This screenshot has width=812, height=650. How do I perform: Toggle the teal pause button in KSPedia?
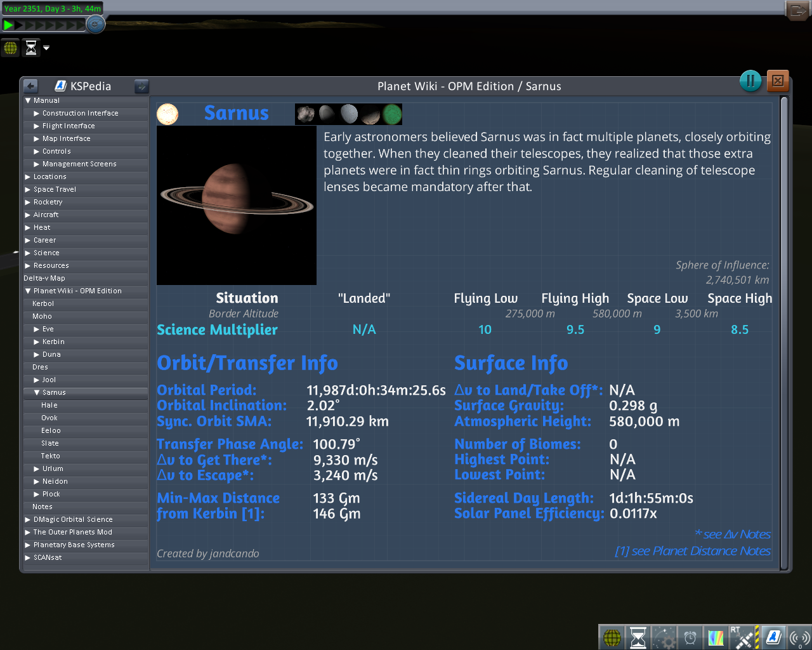[x=750, y=81]
